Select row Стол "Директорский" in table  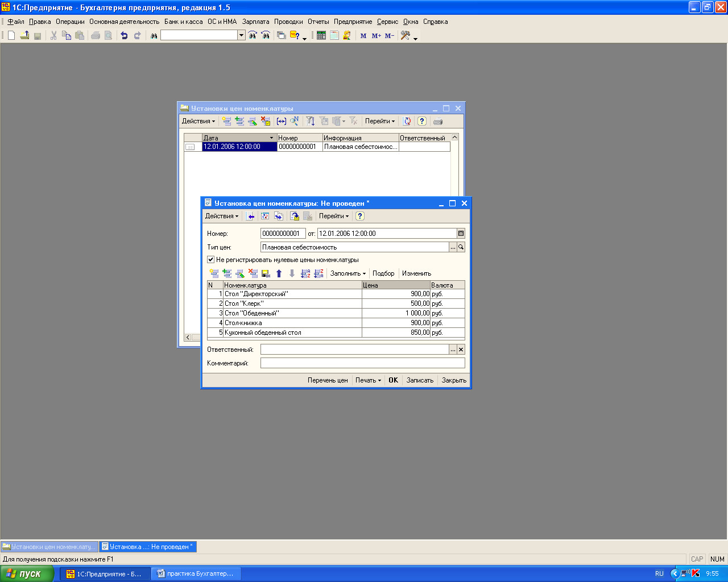point(336,294)
